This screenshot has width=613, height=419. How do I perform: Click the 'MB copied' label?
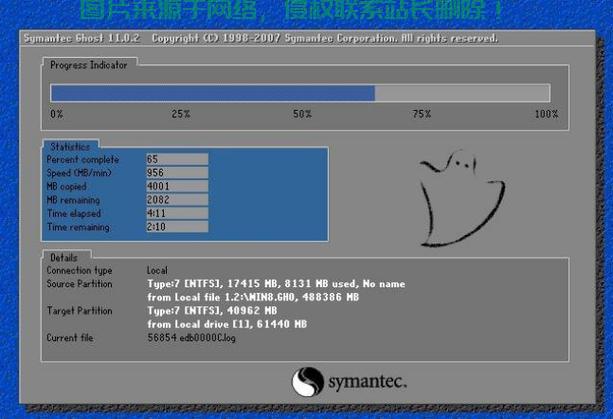pos(66,186)
